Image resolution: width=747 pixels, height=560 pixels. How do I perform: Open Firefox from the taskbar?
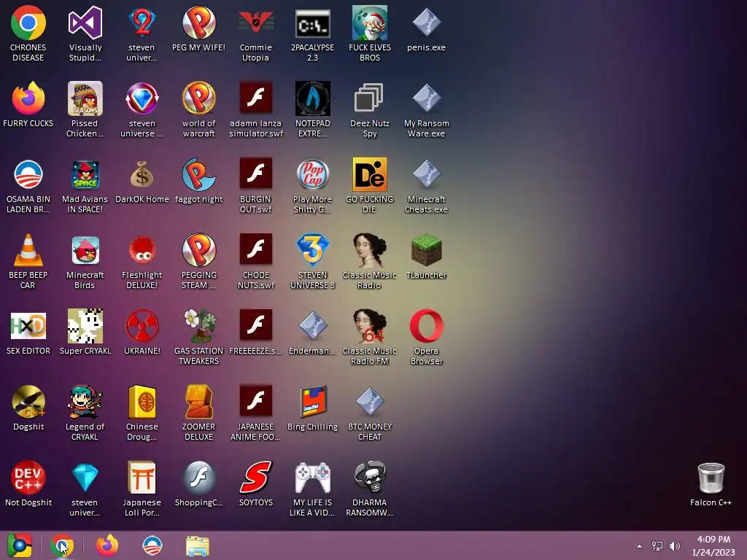107,545
